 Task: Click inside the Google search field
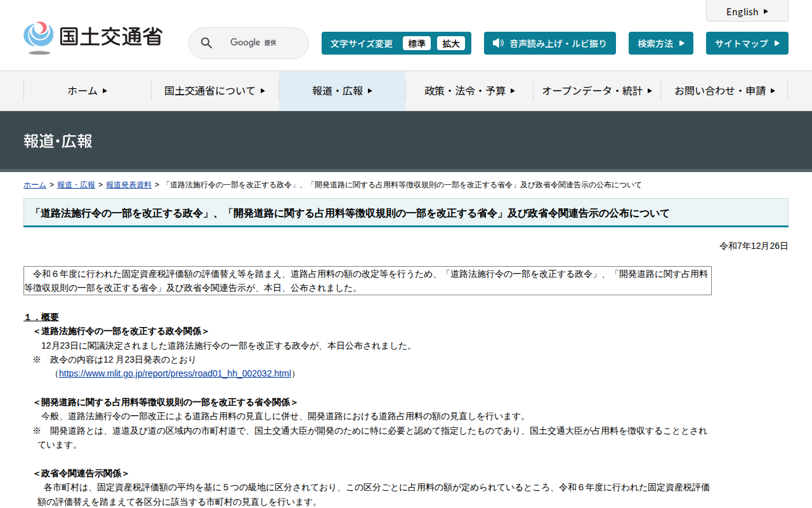254,43
